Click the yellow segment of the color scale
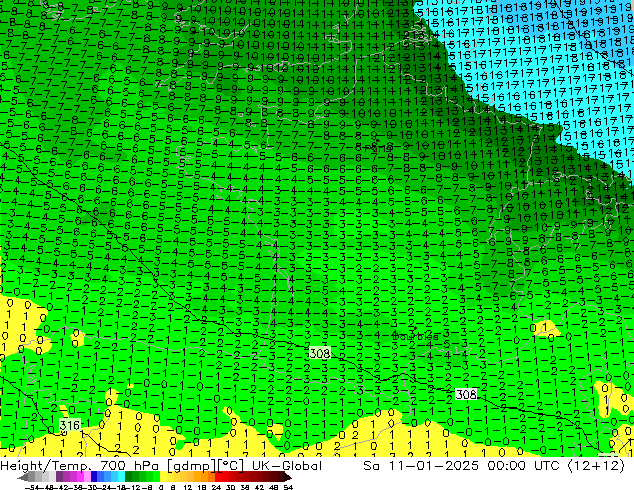The image size is (634, 490). pos(163,476)
